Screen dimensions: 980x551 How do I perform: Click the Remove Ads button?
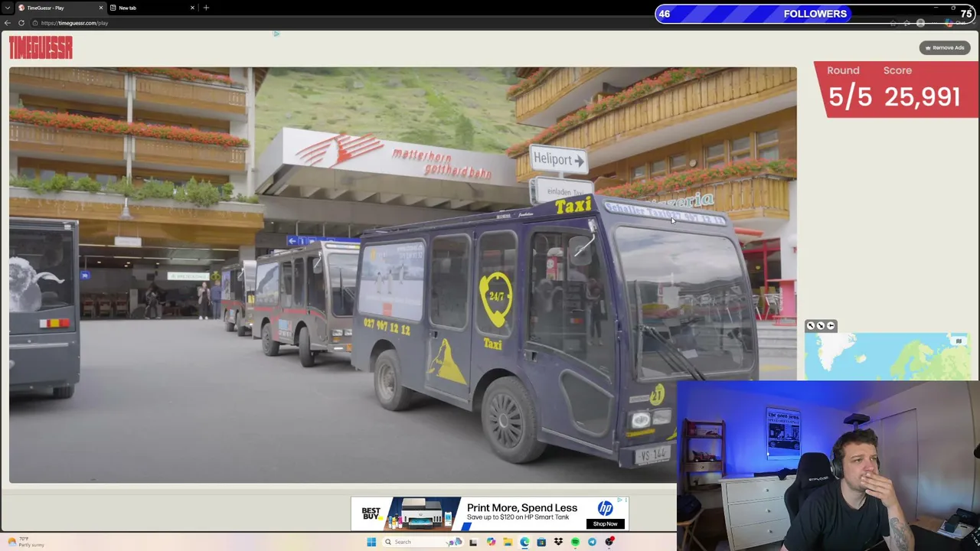(945, 47)
